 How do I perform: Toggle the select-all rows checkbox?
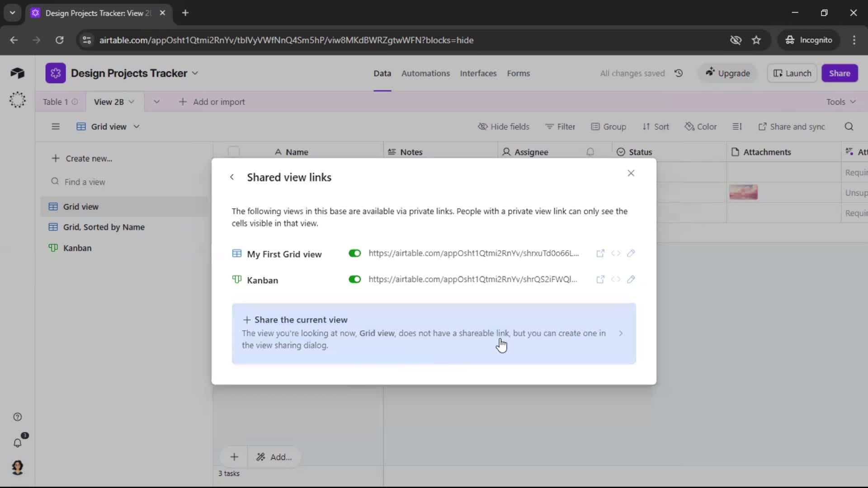tap(234, 152)
